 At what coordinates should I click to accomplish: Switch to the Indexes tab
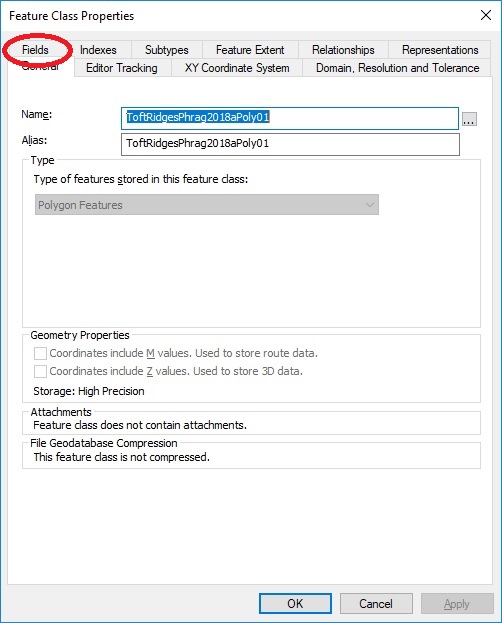pyautogui.click(x=98, y=50)
